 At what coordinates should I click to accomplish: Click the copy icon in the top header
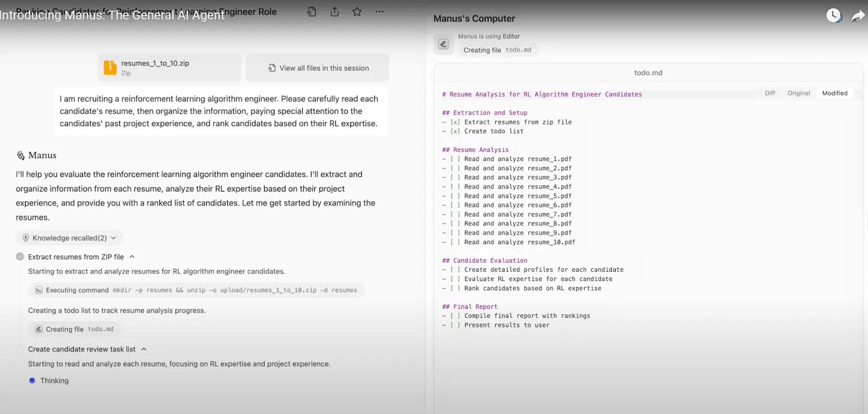312,11
